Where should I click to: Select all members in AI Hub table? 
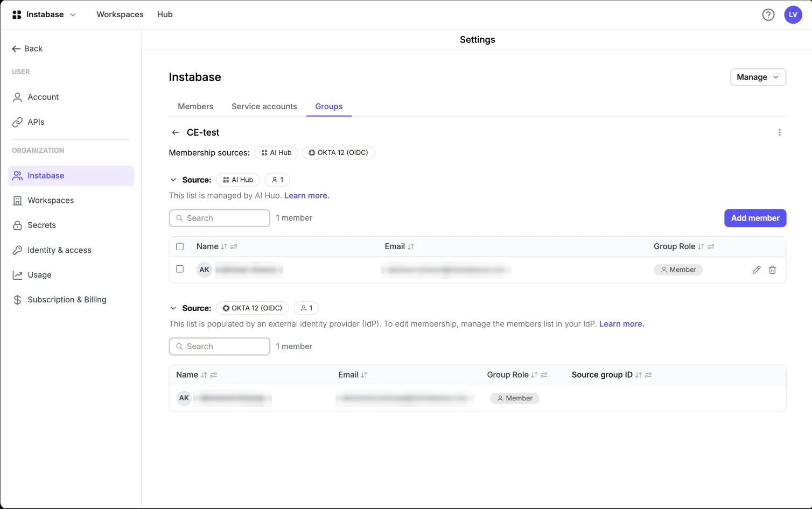(x=180, y=246)
